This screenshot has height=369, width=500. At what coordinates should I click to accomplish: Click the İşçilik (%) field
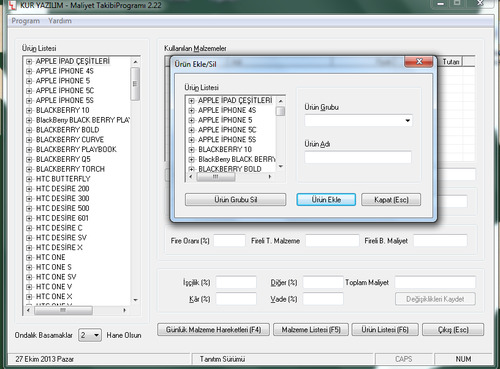[x=236, y=282]
